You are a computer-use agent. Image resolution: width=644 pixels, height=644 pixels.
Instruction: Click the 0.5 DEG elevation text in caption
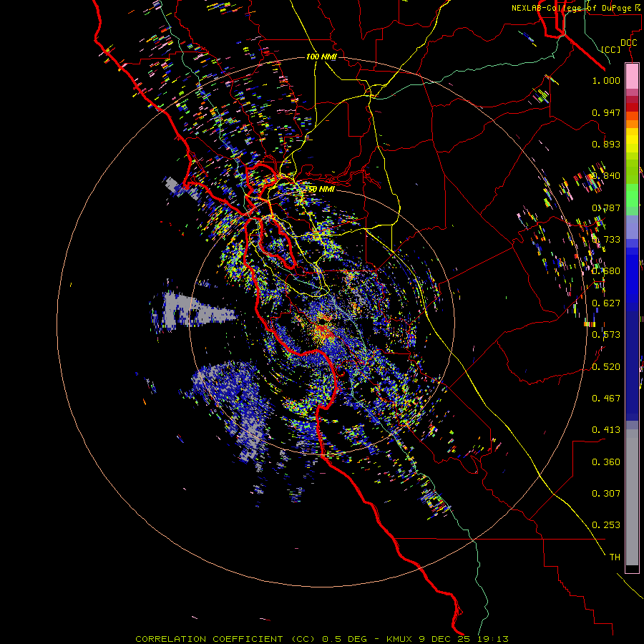(x=344, y=639)
